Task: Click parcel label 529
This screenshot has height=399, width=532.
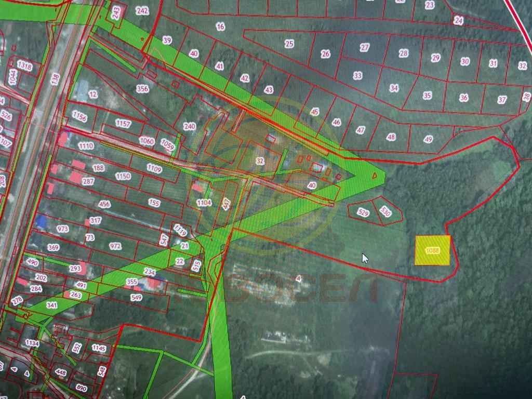Action: [363, 213]
